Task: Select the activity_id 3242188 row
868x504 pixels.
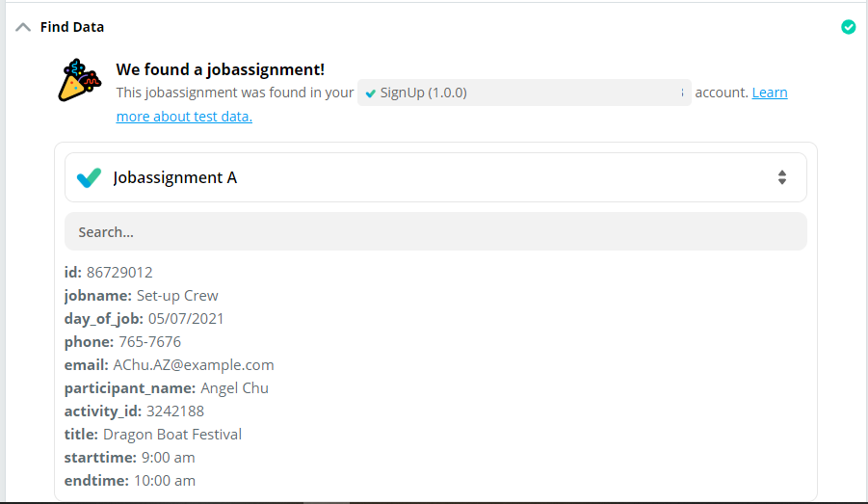Action: click(134, 411)
